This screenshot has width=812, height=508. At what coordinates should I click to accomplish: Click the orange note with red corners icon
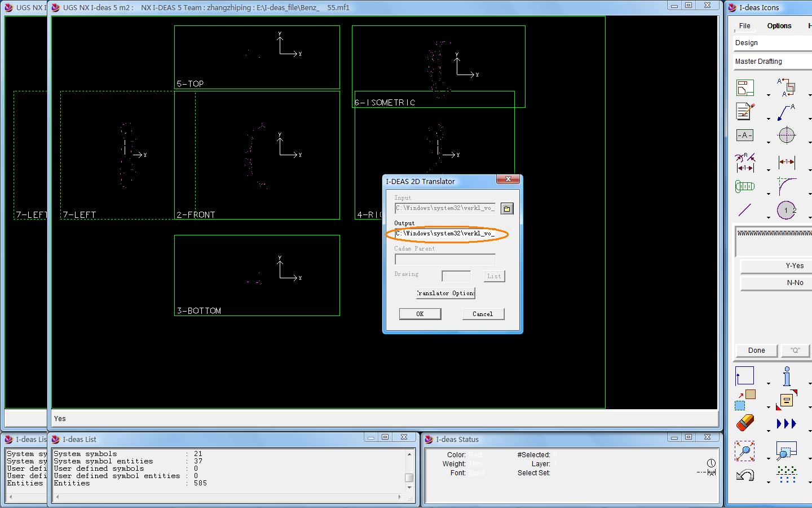787,400
